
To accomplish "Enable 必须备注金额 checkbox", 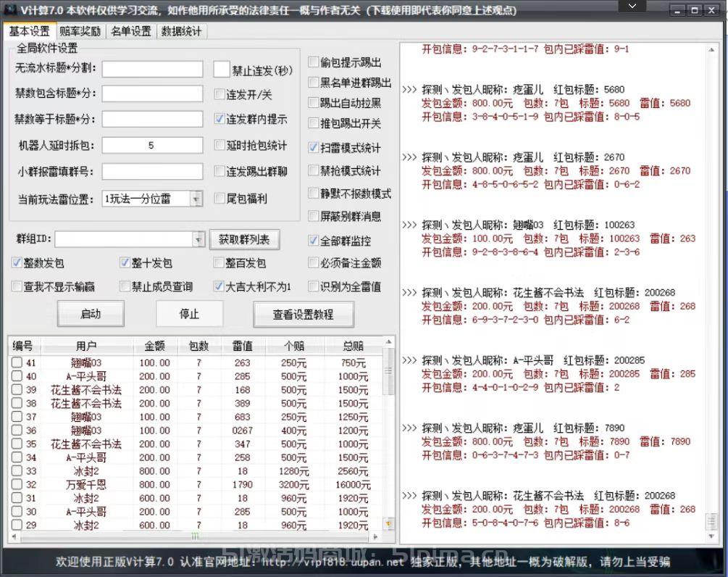I will coord(314,263).
